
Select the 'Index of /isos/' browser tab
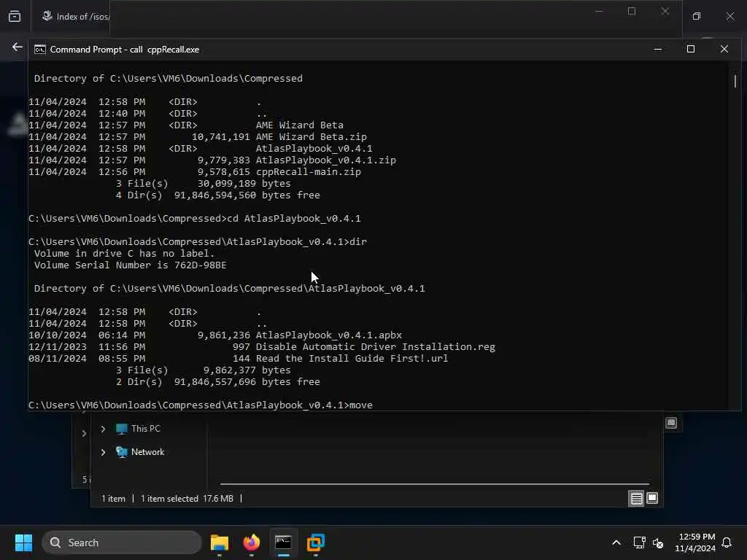point(76,16)
